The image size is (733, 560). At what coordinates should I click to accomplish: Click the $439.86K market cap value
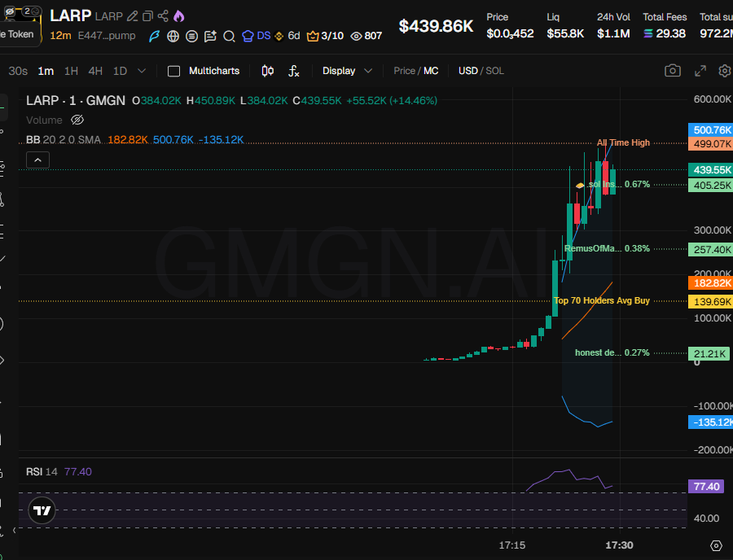pyautogui.click(x=436, y=26)
